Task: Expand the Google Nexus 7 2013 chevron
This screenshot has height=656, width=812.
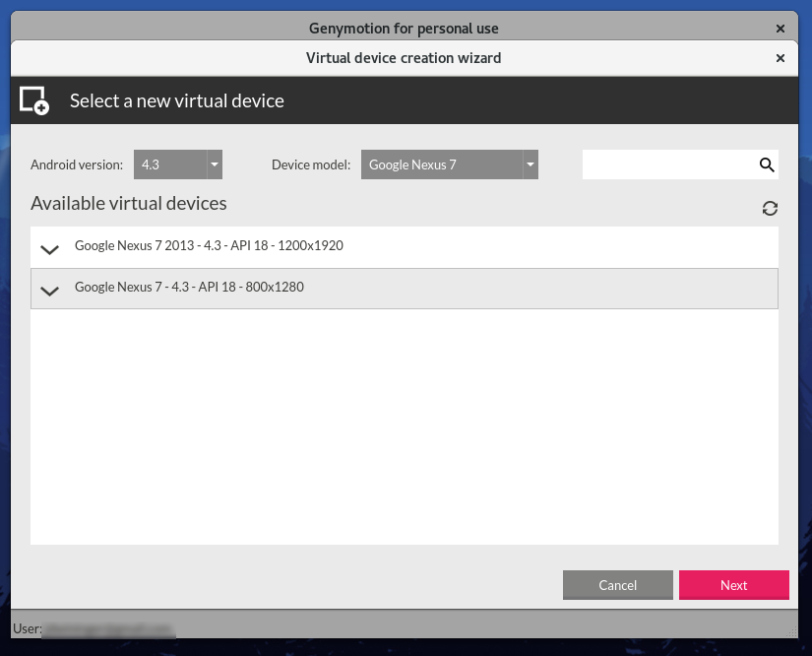Action: 50,250
